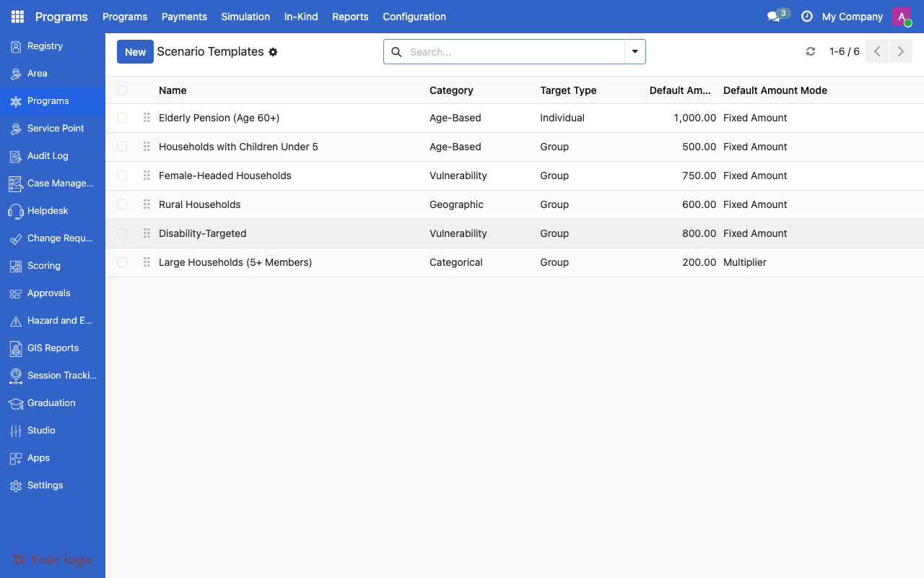
Task: Click the Geographic category cell
Action: [x=456, y=204]
